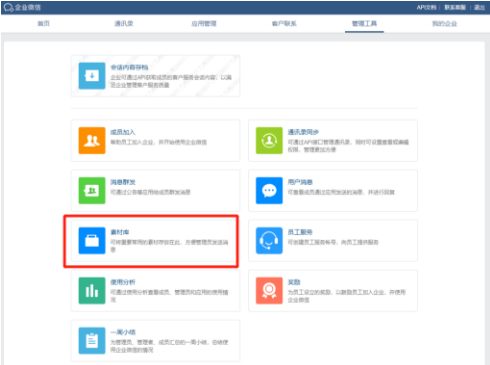Click the orange 成员加入 people icon
Image resolution: width=490 pixels, height=365 pixels.
(x=92, y=140)
